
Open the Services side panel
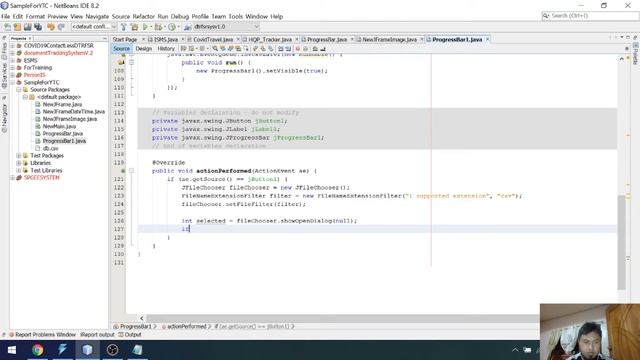[x=4, y=75]
